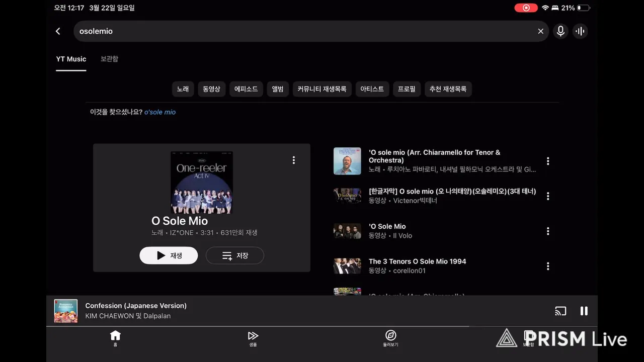
Task: Pause Confession with the pause button
Action: click(584, 311)
